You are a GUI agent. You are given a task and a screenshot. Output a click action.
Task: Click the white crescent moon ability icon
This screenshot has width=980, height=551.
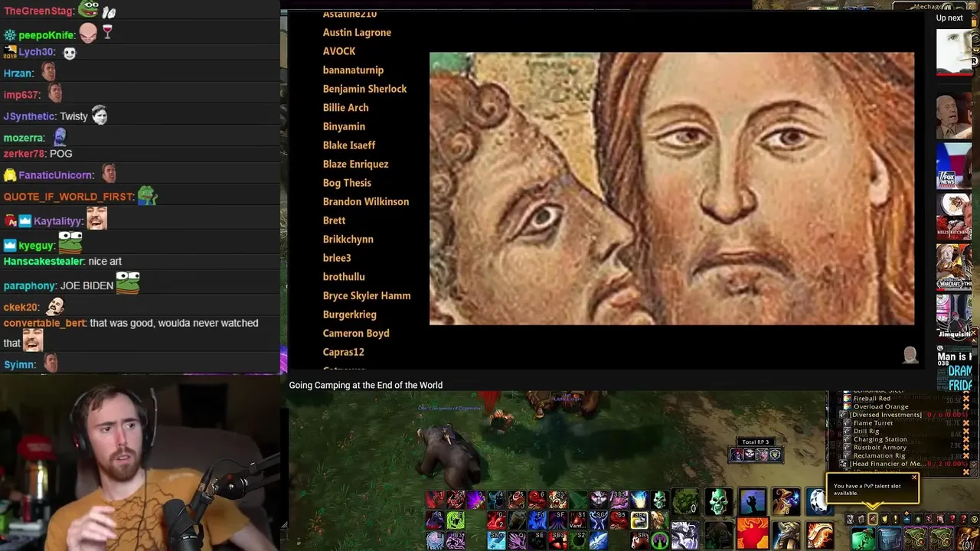818,500
